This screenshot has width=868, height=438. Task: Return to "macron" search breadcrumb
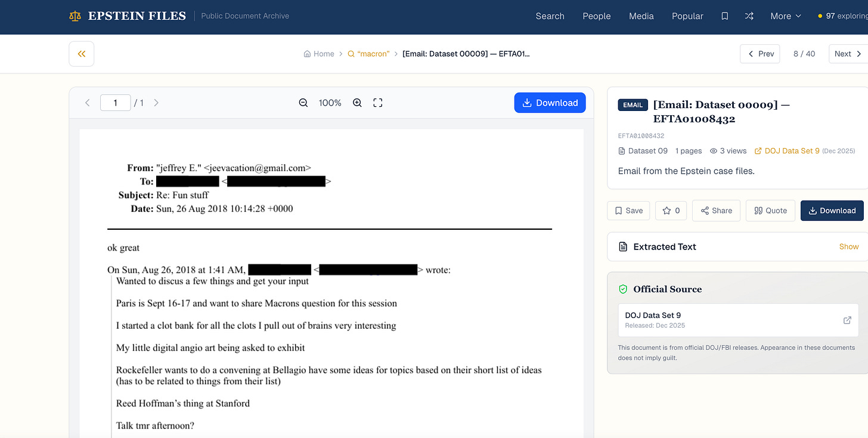pyautogui.click(x=368, y=54)
